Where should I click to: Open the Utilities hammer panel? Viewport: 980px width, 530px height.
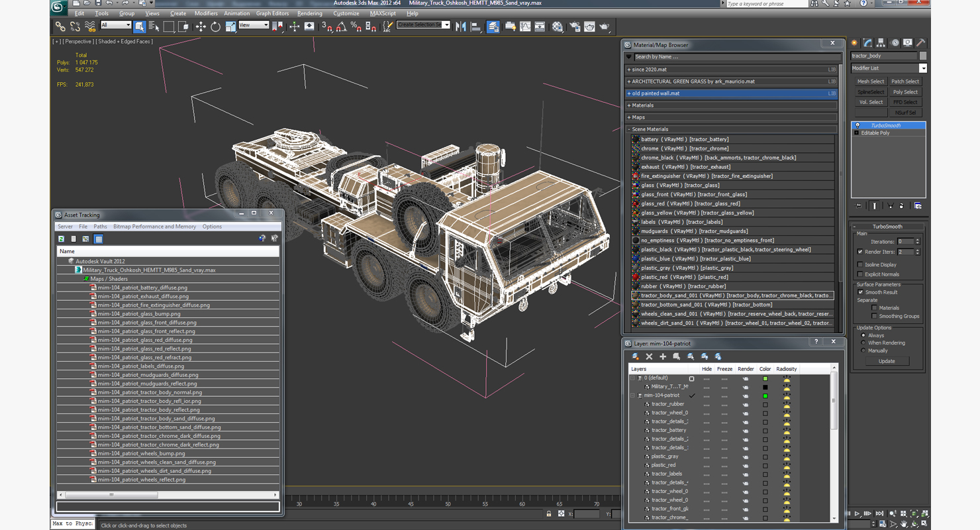pos(922,42)
